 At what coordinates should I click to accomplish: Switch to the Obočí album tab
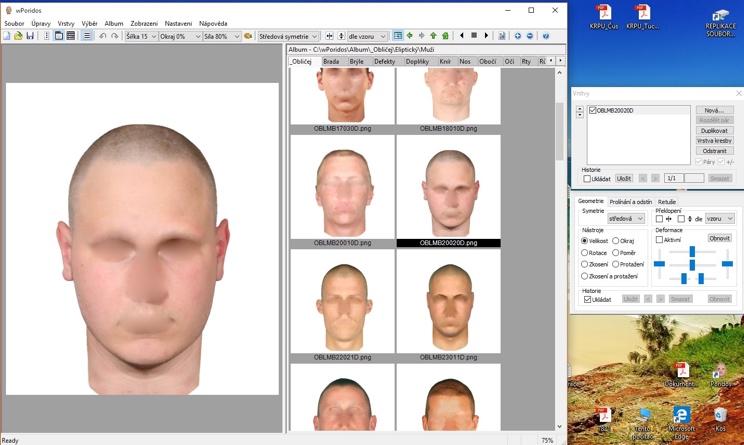click(487, 61)
